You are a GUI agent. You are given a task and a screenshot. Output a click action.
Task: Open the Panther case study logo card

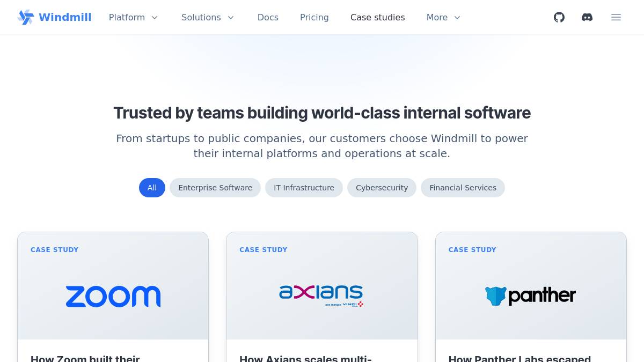(x=530, y=296)
